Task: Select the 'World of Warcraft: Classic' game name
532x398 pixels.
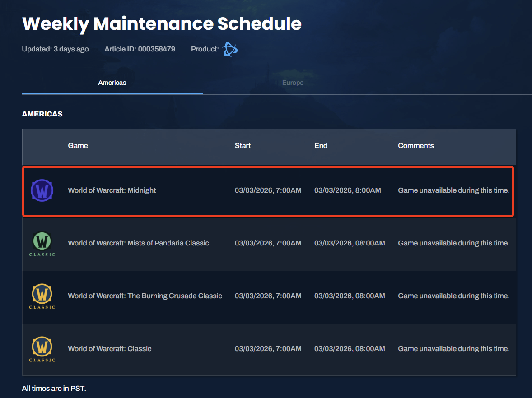Action: [110, 348]
